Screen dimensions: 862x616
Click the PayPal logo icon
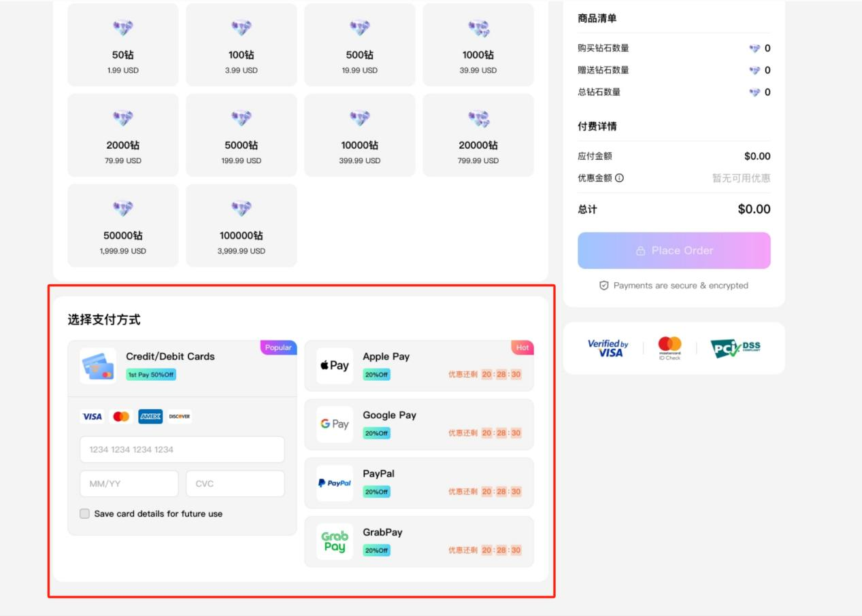[335, 483]
